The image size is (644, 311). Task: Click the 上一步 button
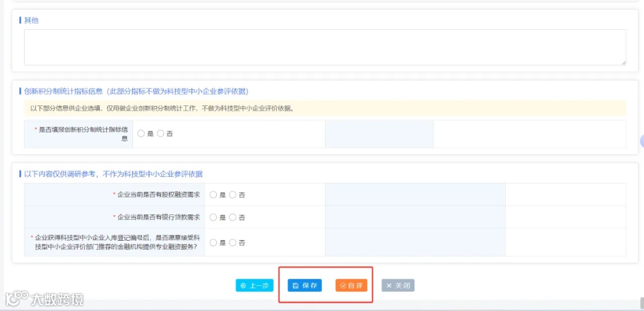[x=255, y=285]
